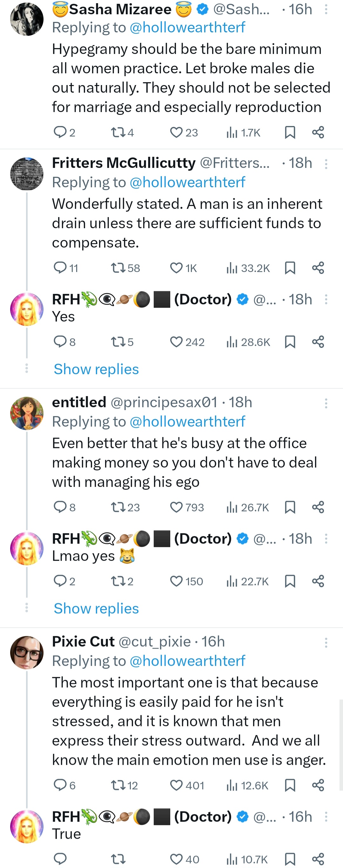
Task: Open more options for Sasha Mizaree's tweet
Action: [326, 10]
